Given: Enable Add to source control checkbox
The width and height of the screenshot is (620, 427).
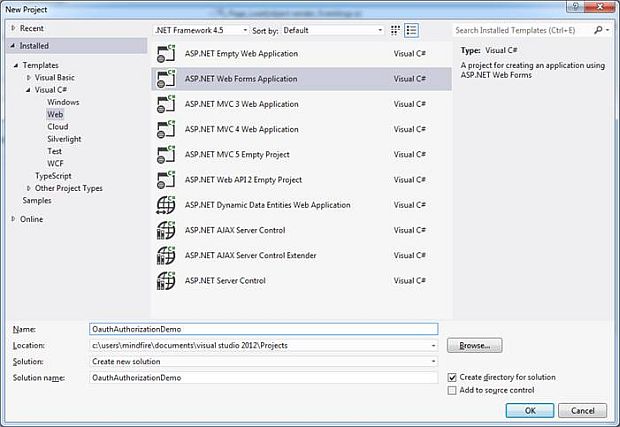Looking at the screenshot, I should (452, 391).
